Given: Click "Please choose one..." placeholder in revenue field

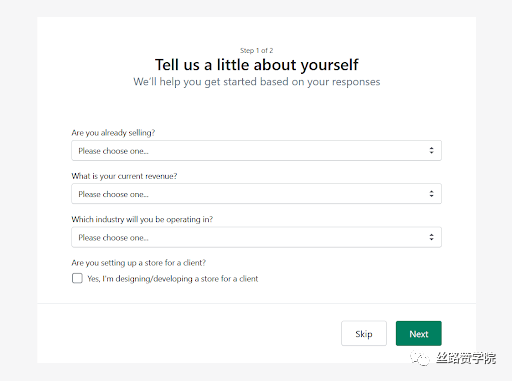Looking at the screenshot, I should (113, 194).
